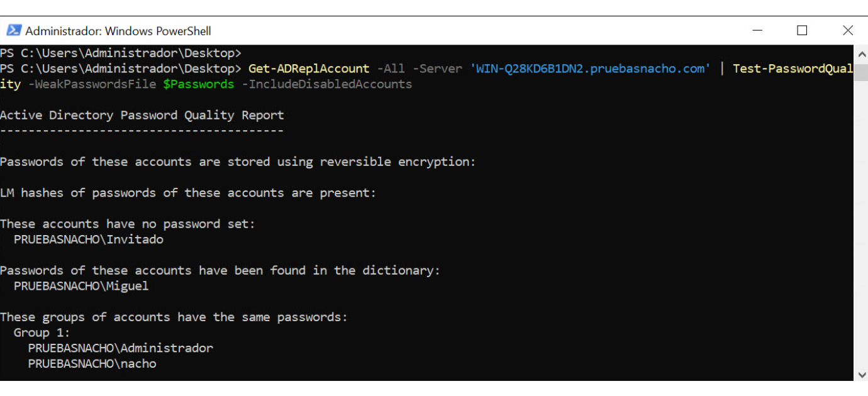Click the 'Group 1:' label

pos(42,333)
